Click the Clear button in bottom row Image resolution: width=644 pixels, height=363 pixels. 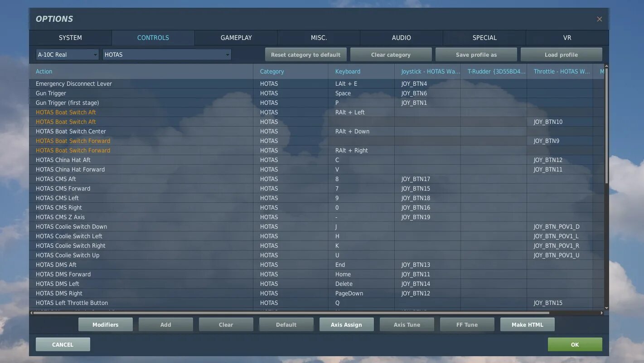point(226,324)
